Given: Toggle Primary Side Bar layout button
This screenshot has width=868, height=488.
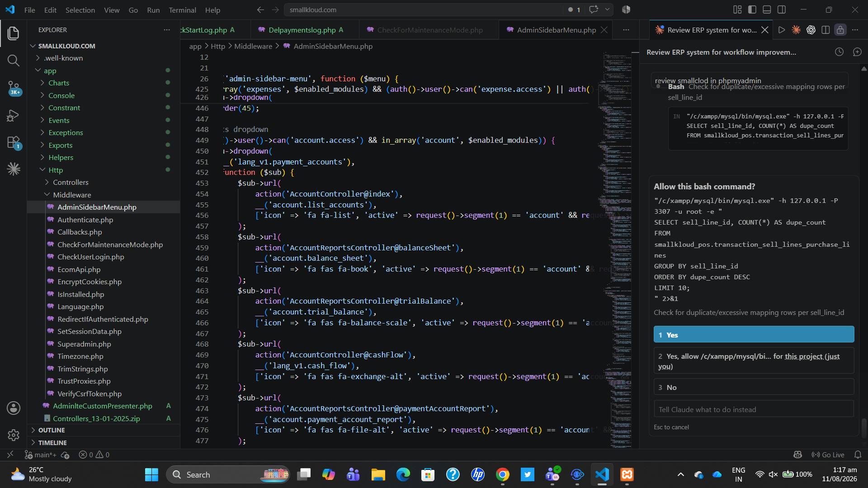Looking at the screenshot, I should click(752, 9).
